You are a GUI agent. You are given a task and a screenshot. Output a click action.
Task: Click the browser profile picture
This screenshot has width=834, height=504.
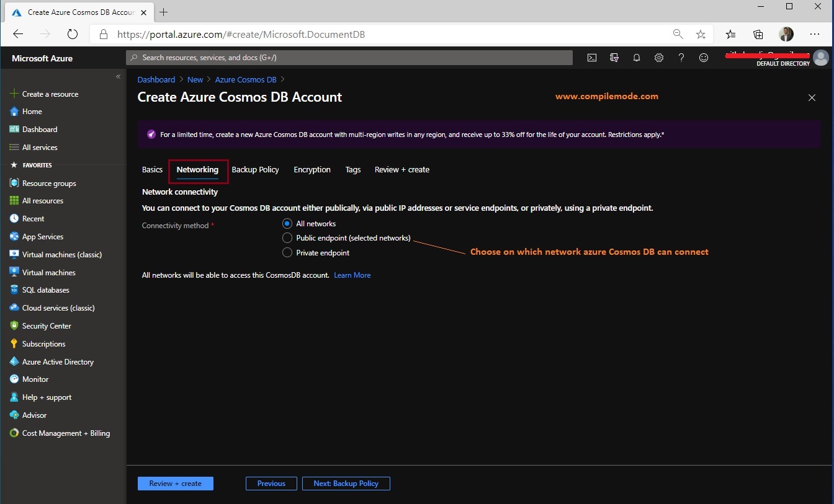[786, 35]
